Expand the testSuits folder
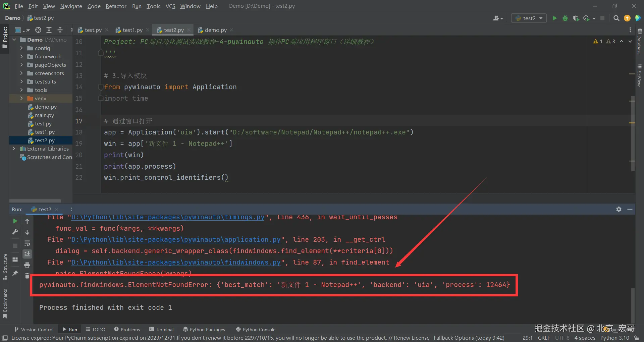Viewport: 644px width, 342px height. pos(21,81)
